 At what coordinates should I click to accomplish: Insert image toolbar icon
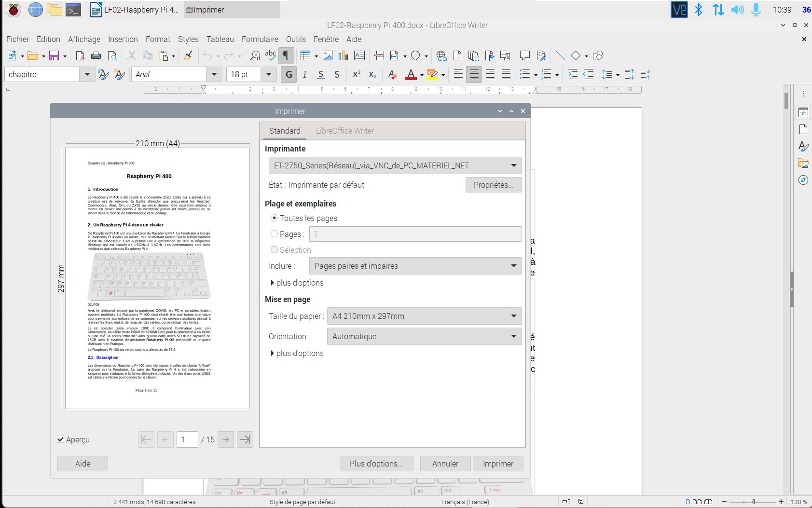click(327, 56)
